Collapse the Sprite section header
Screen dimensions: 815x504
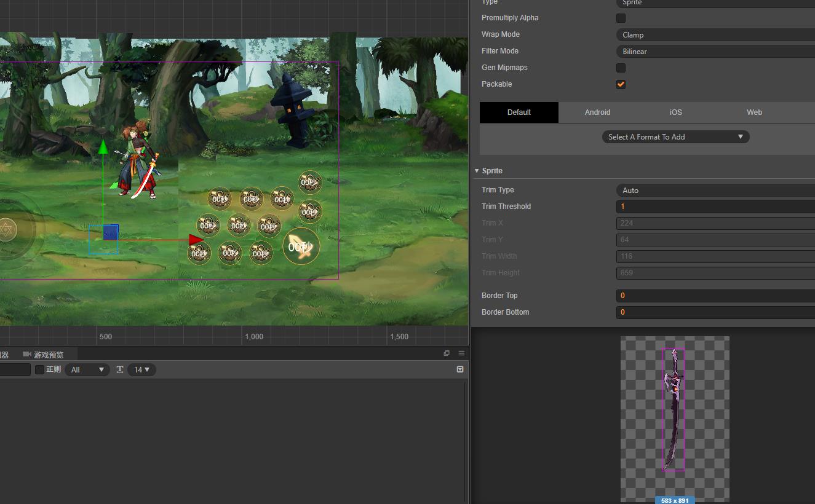click(x=491, y=171)
